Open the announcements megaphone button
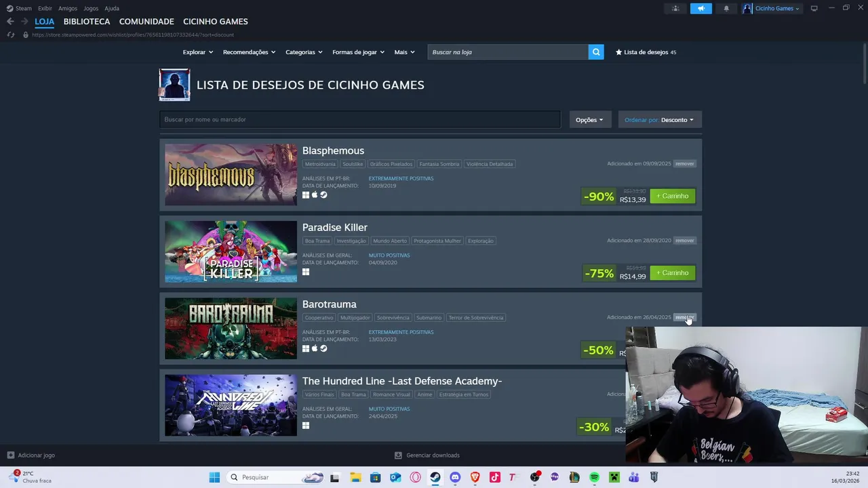The image size is (868, 488). pyautogui.click(x=701, y=8)
